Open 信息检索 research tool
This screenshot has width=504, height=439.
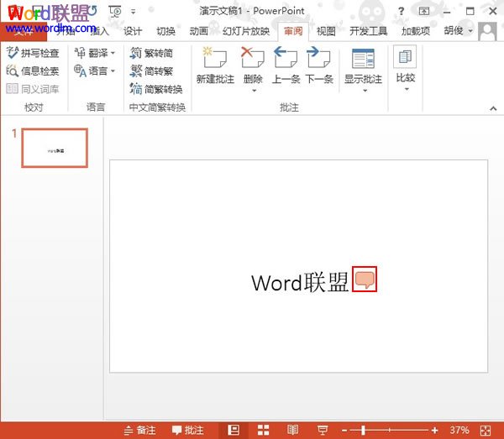33,71
